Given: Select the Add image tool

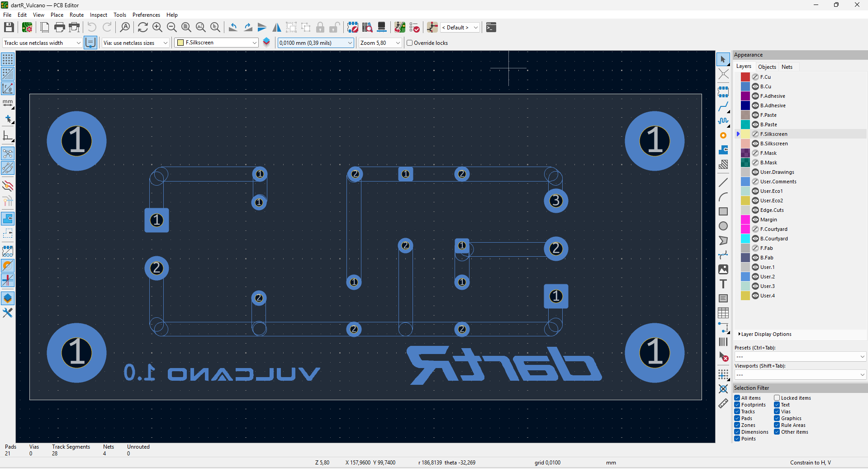Looking at the screenshot, I should 723,269.
